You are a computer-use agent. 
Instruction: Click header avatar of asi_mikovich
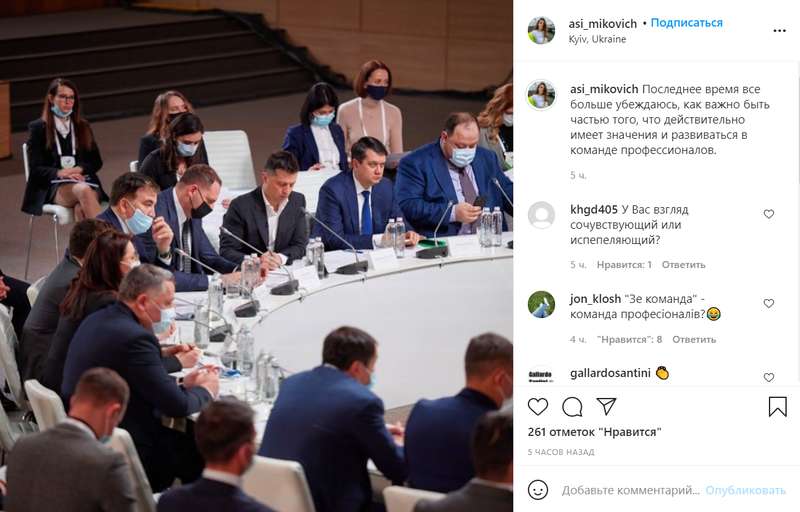click(541, 30)
